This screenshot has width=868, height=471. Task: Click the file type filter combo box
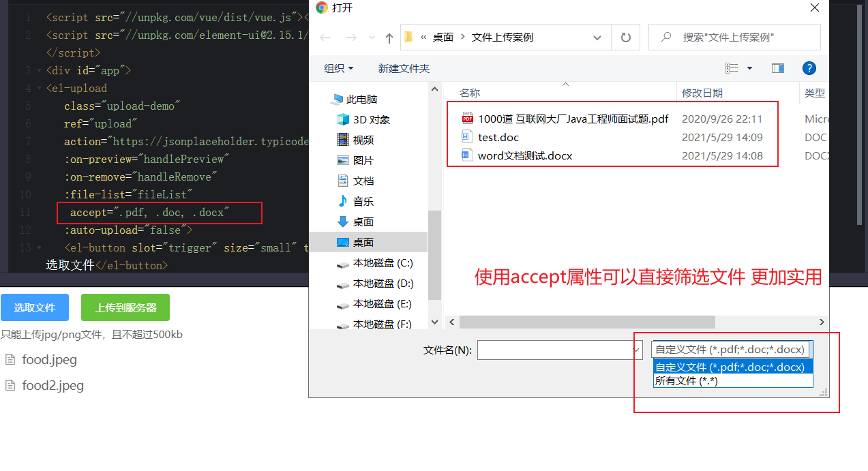(732, 350)
